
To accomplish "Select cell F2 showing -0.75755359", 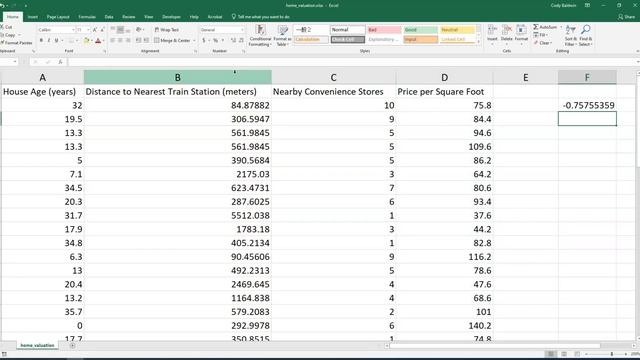I will (587, 105).
